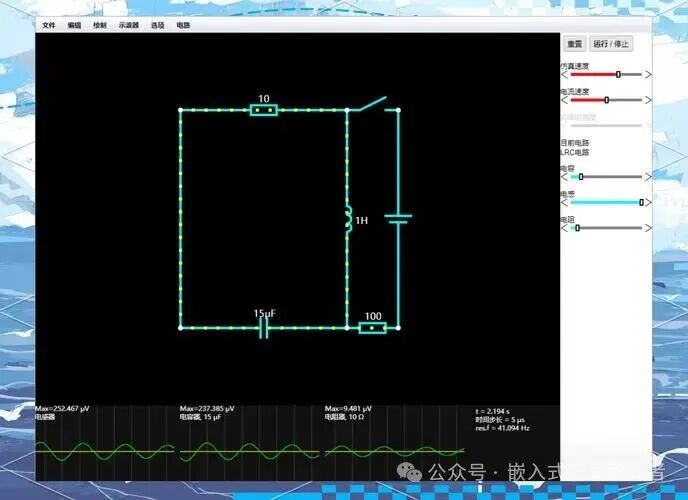Click the top-left circuit wire node
Viewport: 688px width, 500px height.
coord(180,110)
